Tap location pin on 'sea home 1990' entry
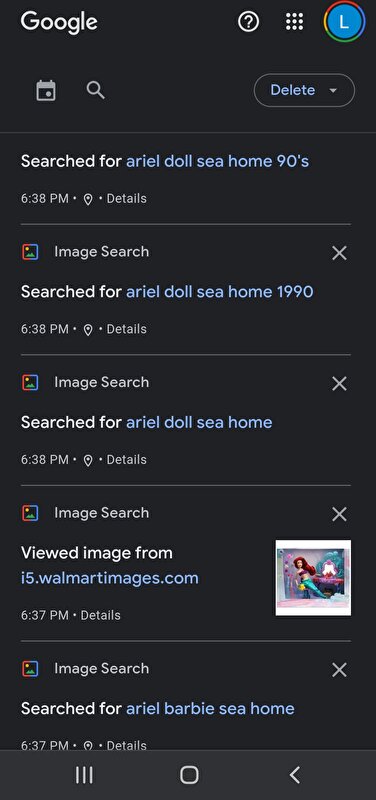Image resolution: width=376 pixels, height=800 pixels. 88,330
